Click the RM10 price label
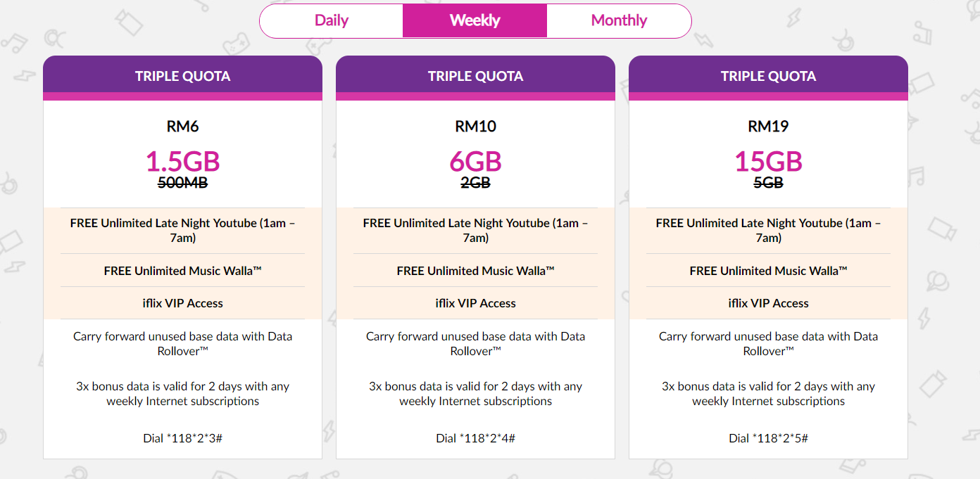The height and width of the screenshot is (479, 980). click(x=475, y=127)
